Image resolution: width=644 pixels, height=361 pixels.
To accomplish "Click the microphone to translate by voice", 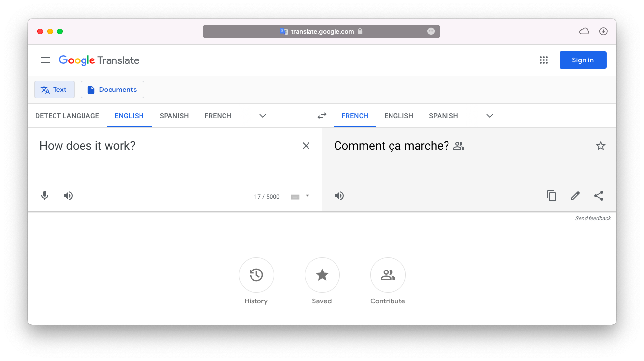I will (45, 195).
